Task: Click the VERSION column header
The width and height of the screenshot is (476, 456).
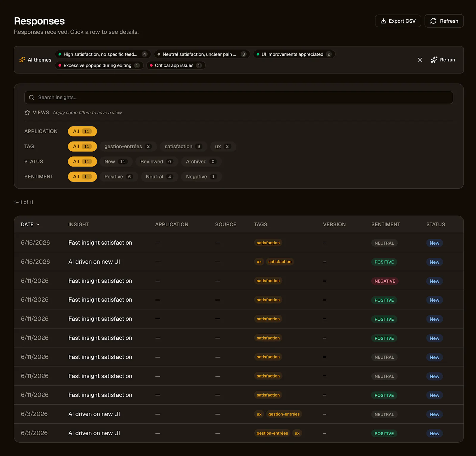Action: [x=334, y=224]
